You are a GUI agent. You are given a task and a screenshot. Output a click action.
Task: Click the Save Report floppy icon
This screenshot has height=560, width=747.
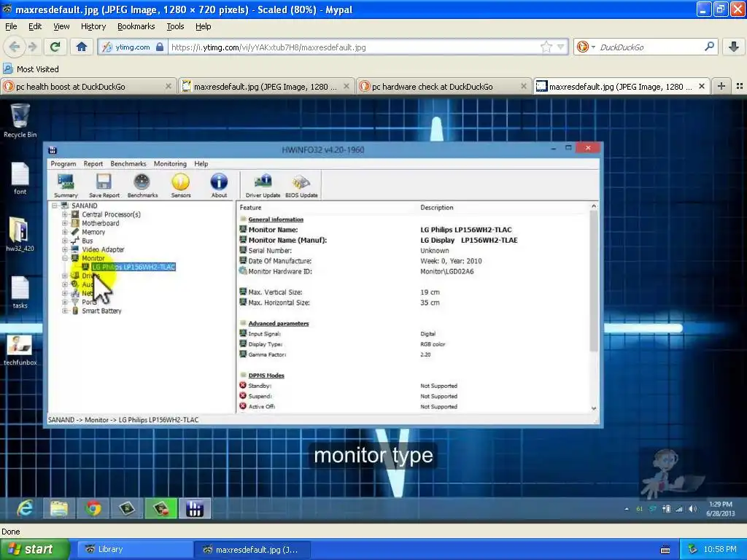tap(104, 186)
